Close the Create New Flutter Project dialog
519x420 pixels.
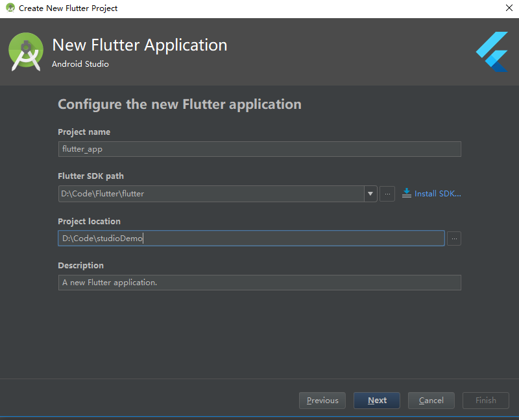point(509,8)
